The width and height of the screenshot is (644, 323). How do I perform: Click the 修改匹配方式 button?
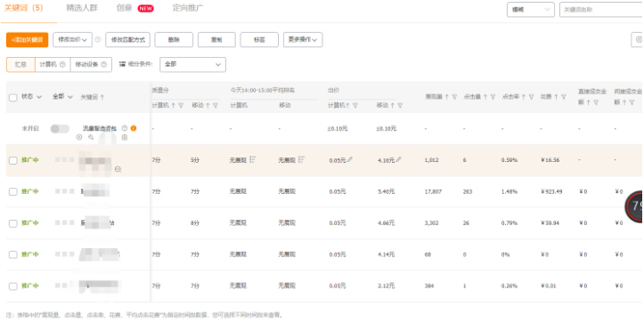point(127,40)
